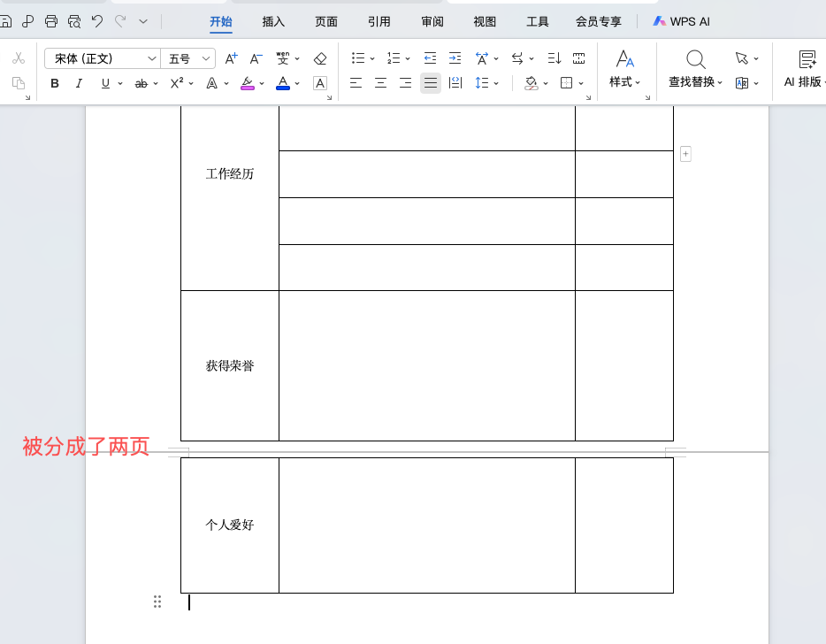Align text left
826x644 pixels.
(356, 83)
